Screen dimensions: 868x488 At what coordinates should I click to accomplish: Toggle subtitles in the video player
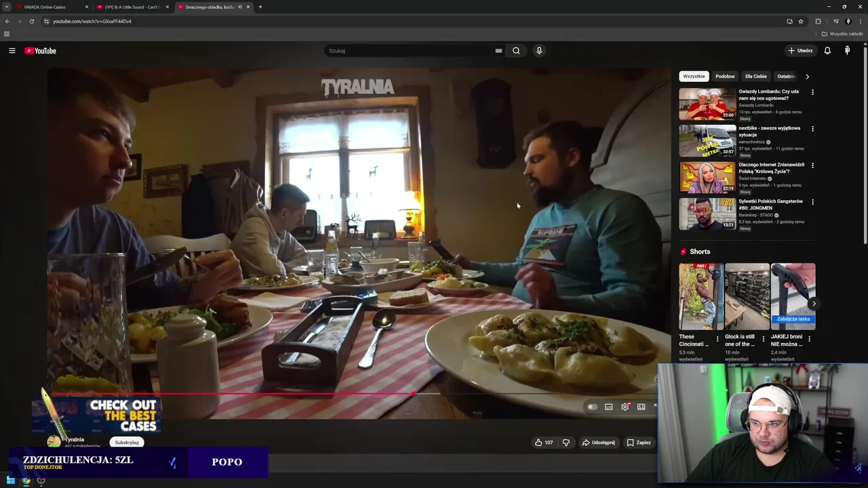(x=608, y=407)
